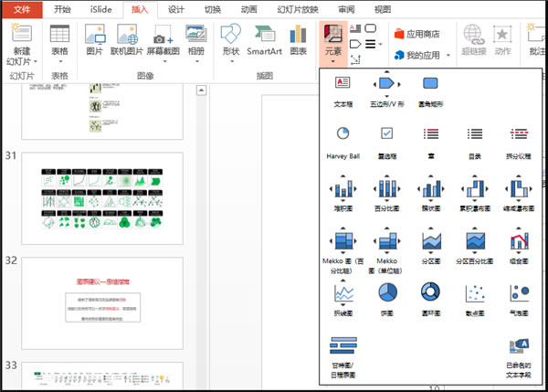This screenshot has height=392, width=548.
Task: Open the 视图 View tab
Action: coord(383,9)
